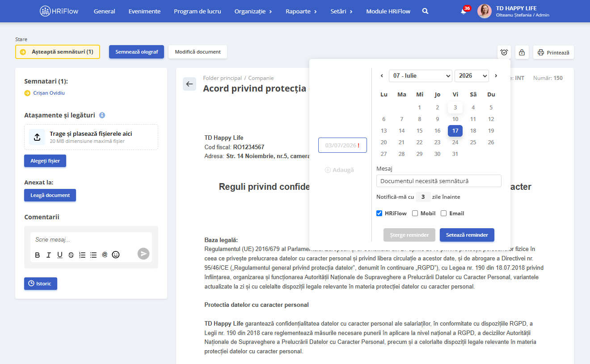Click the Șterge reminder button

[409, 235]
